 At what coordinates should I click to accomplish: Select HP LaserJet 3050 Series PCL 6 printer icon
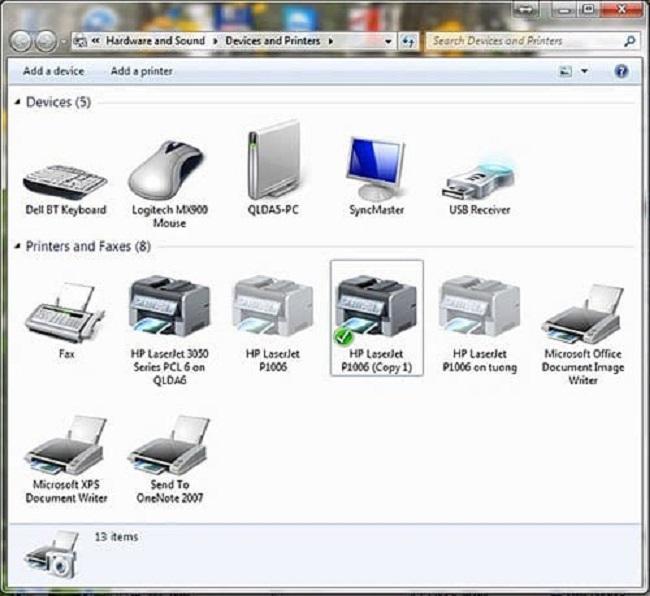click(169, 306)
